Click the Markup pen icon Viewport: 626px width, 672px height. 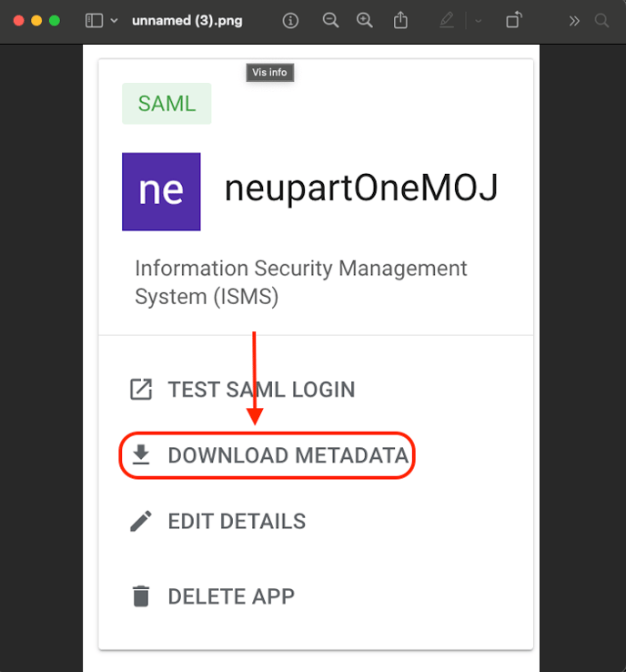point(447,21)
